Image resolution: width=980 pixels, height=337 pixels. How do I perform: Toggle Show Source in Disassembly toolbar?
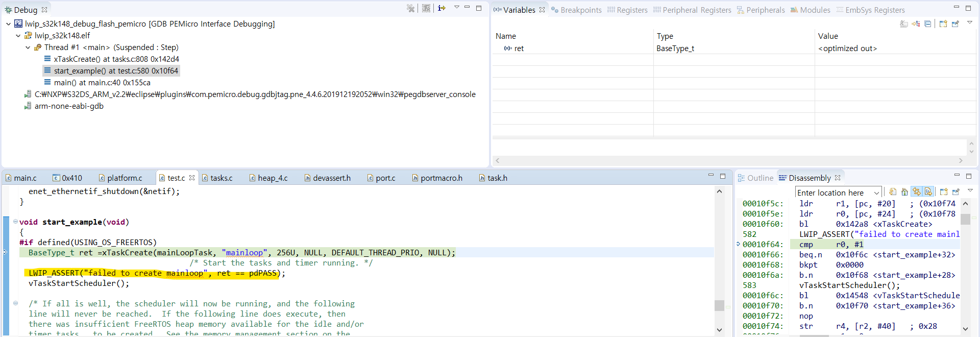928,192
